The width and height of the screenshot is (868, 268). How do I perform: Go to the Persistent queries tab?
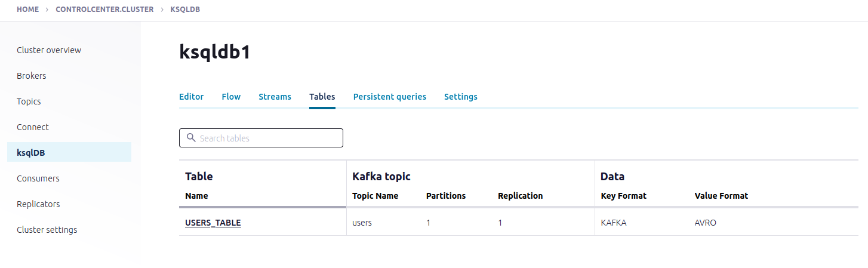pyautogui.click(x=390, y=97)
